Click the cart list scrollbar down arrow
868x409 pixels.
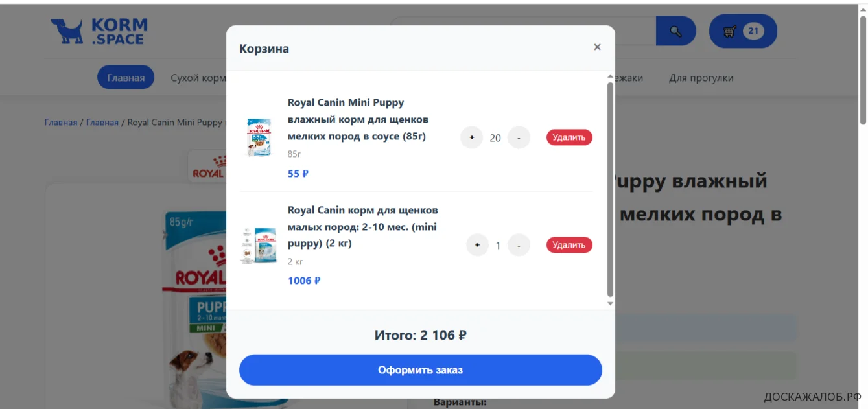tap(610, 303)
